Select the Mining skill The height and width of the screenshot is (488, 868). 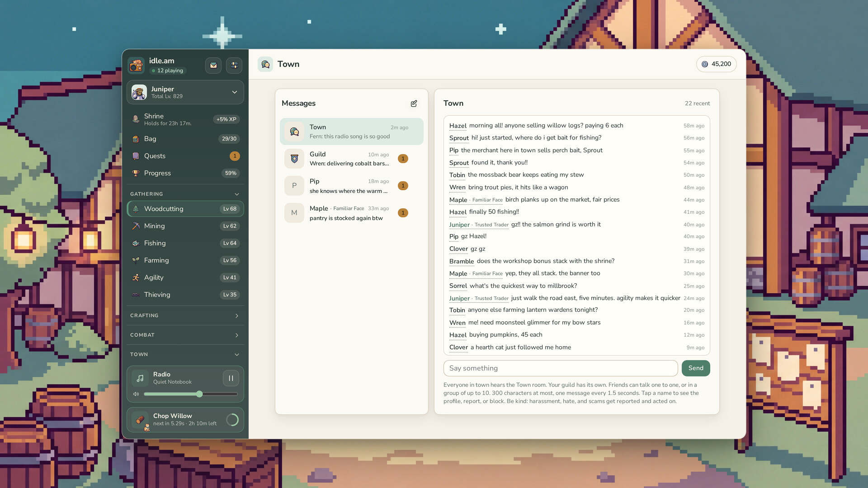pos(185,226)
